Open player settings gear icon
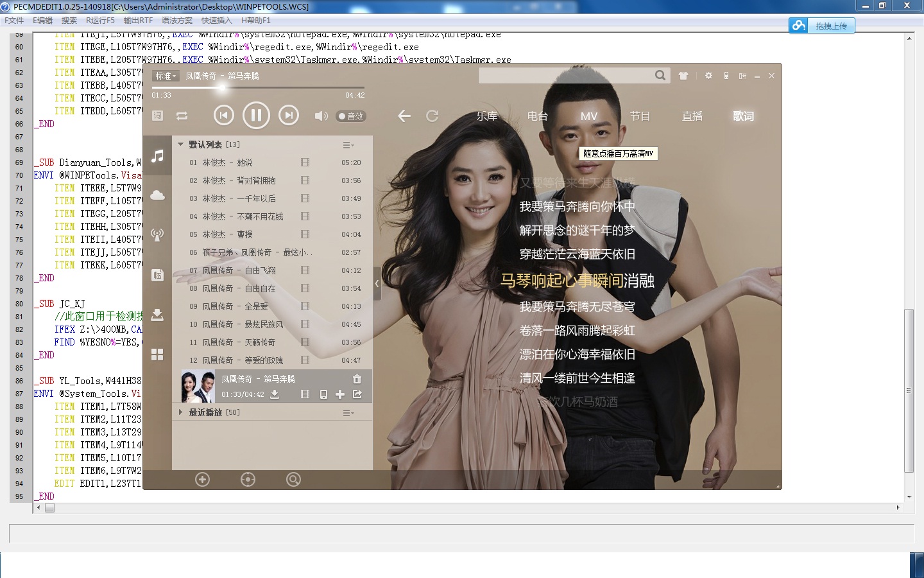This screenshot has width=924, height=578. pyautogui.click(x=708, y=76)
